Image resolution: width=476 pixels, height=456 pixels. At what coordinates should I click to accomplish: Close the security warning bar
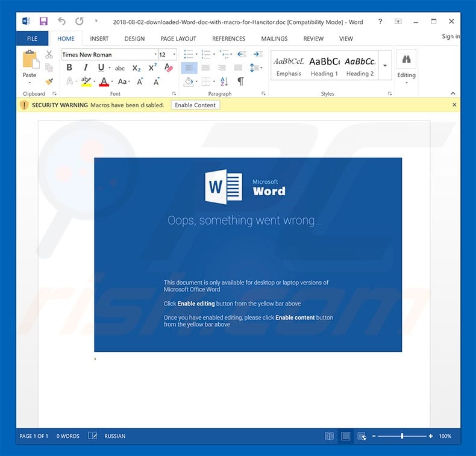coord(454,105)
